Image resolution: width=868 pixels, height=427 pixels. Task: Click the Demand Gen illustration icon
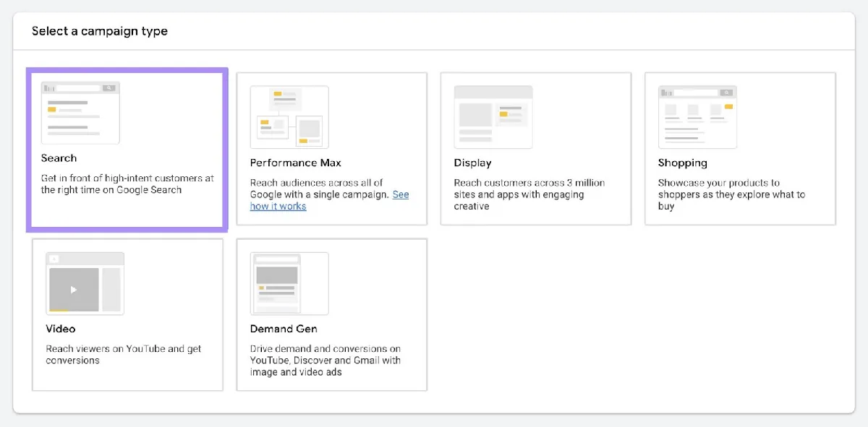(x=289, y=283)
